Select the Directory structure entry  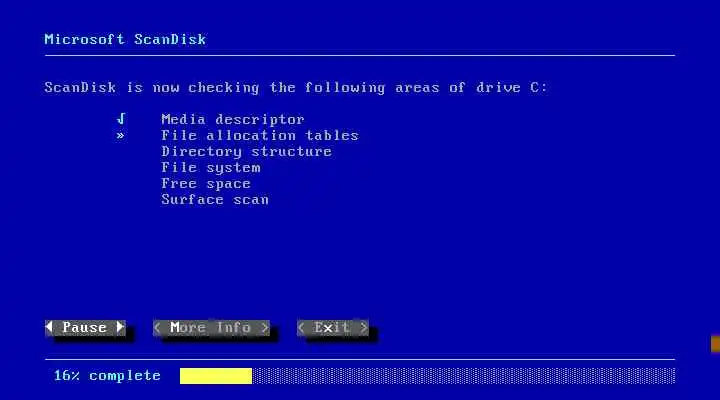pyautogui.click(x=247, y=152)
